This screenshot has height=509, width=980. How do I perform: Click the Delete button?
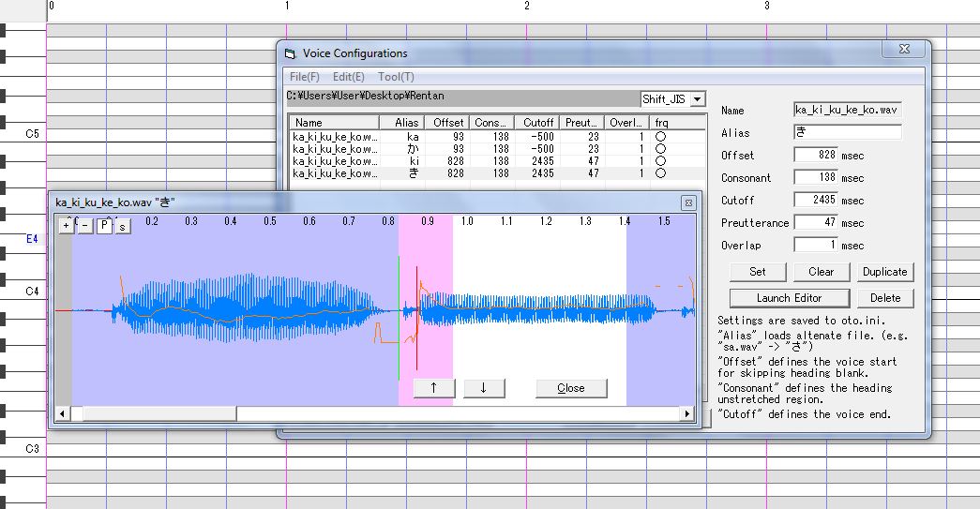885,298
